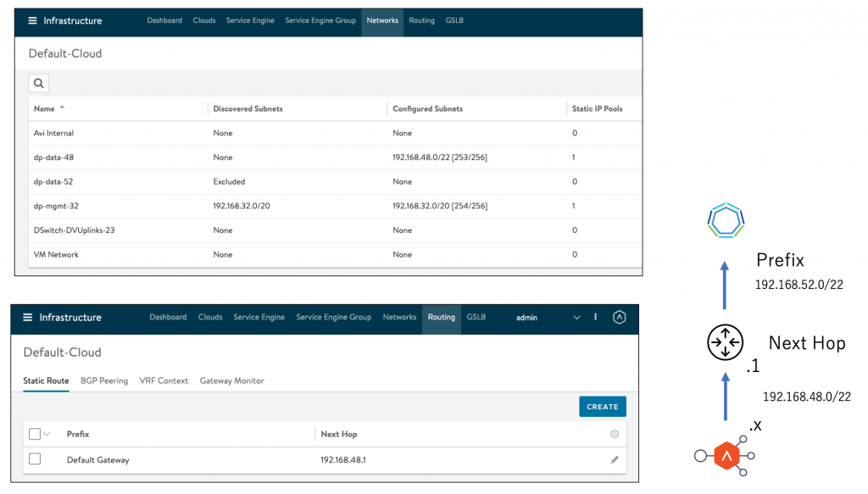
Task: Switch to BGP Peering sub-tab
Action: tap(104, 380)
